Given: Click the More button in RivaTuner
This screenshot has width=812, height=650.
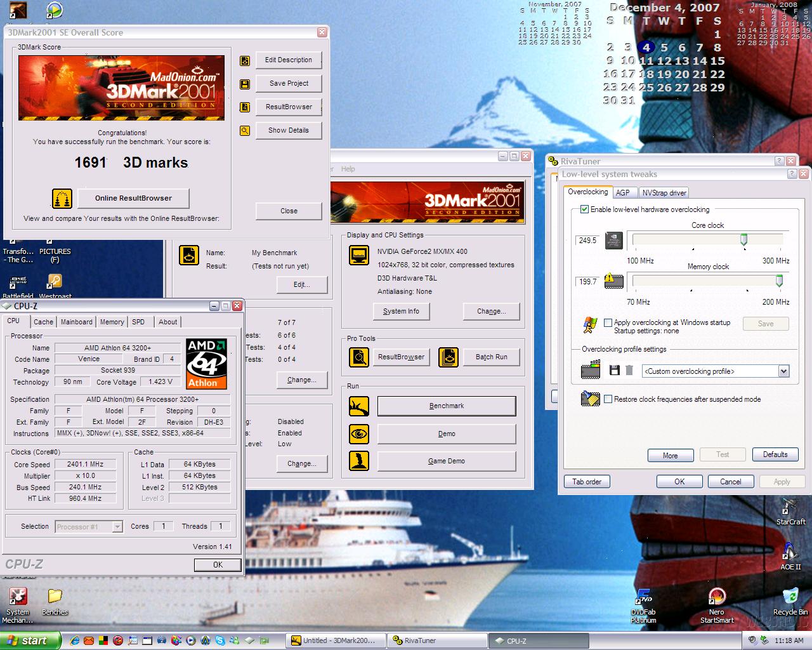Looking at the screenshot, I should 670,455.
